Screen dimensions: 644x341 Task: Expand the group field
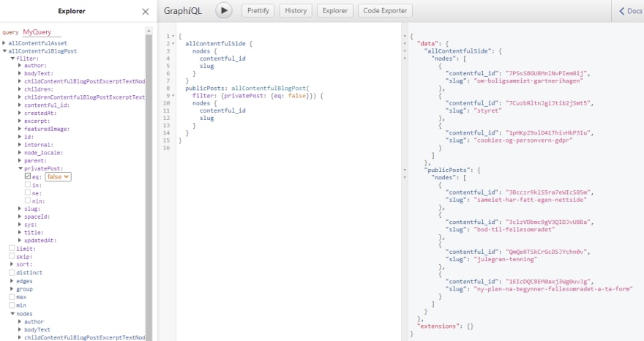tap(12, 289)
